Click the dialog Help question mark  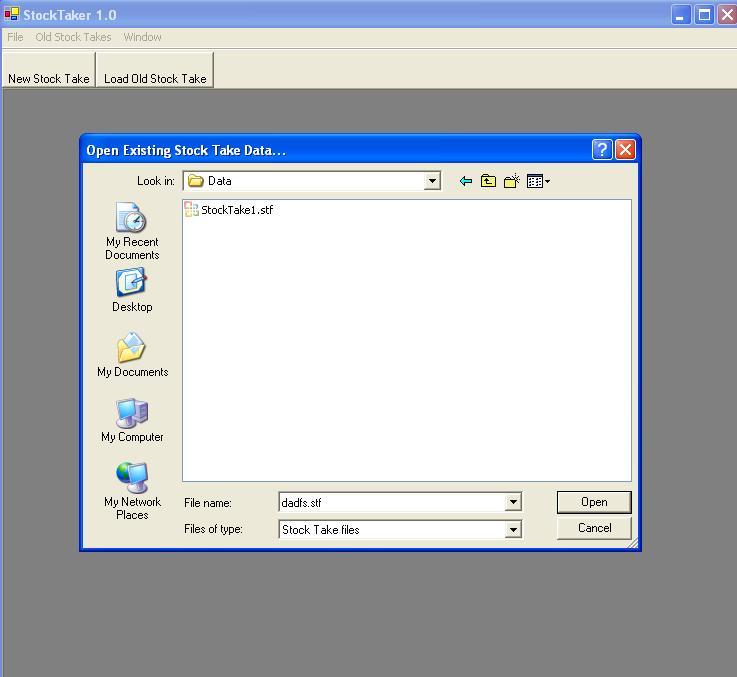[602, 150]
